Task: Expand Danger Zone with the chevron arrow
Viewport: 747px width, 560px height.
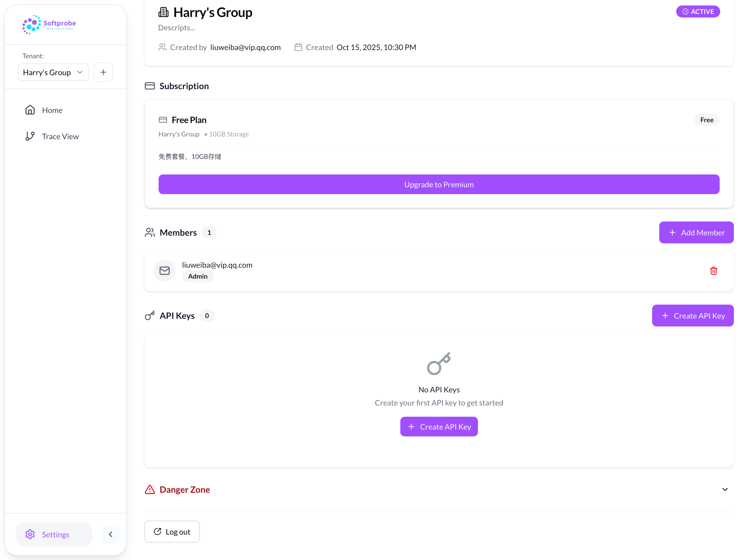Action: tap(725, 489)
